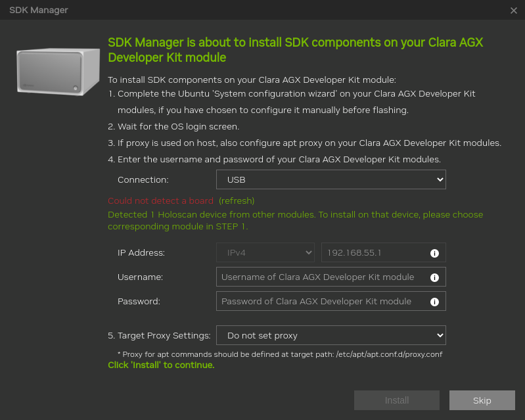
Task: Click the green dialog heading text
Action: click(x=295, y=50)
